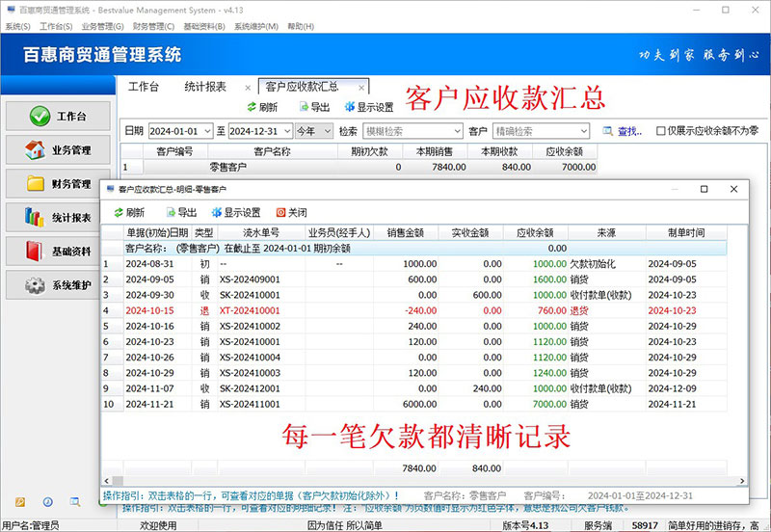Select row with XS-202410002
The width and height of the screenshot is (771, 532).
pos(414,326)
